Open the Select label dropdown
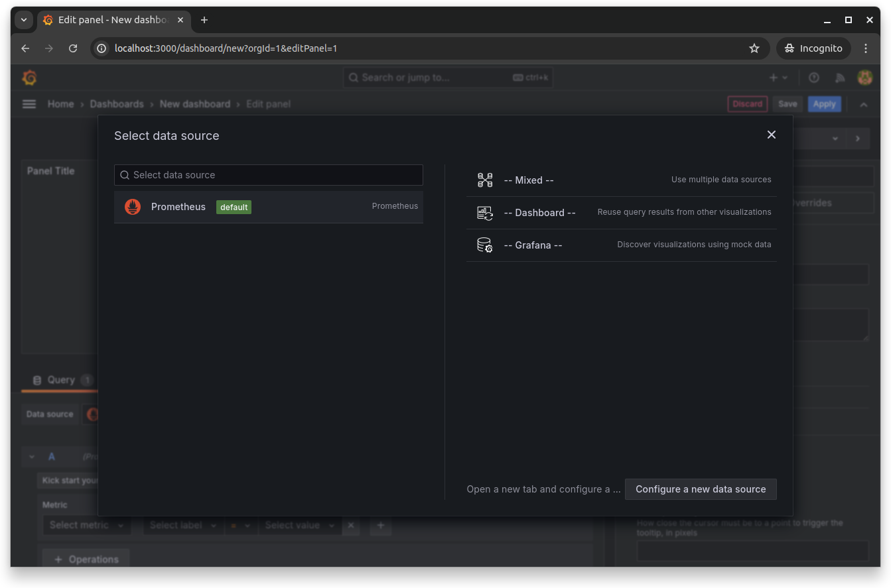 tap(183, 525)
